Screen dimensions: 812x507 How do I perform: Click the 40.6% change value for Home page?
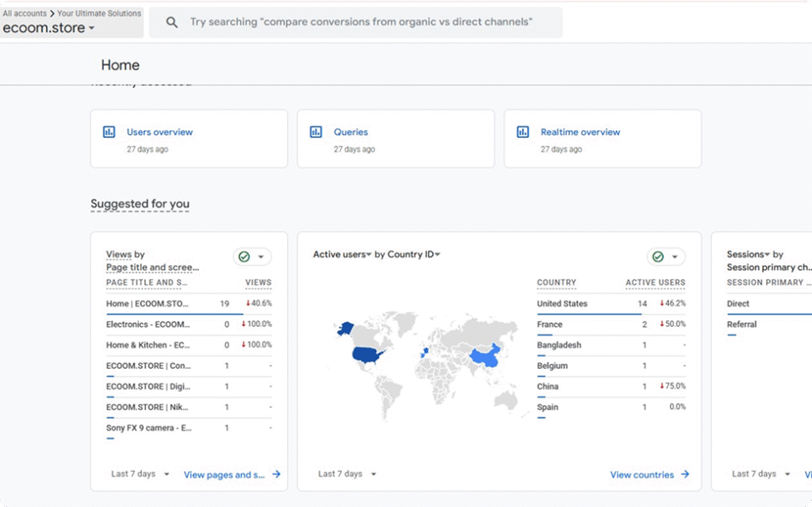pyautogui.click(x=259, y=303)
